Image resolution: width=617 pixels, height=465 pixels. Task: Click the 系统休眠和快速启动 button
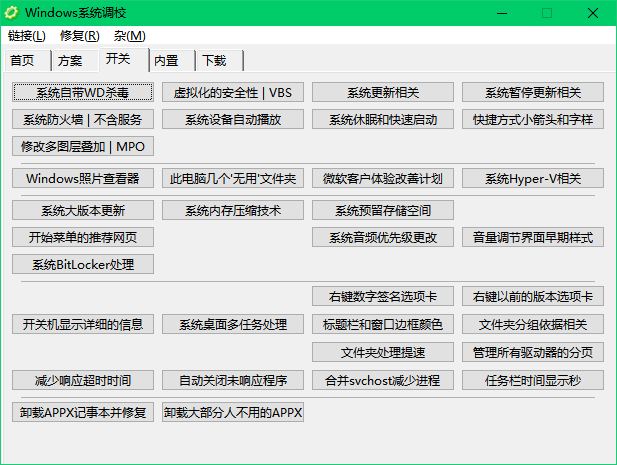(382, 119)
